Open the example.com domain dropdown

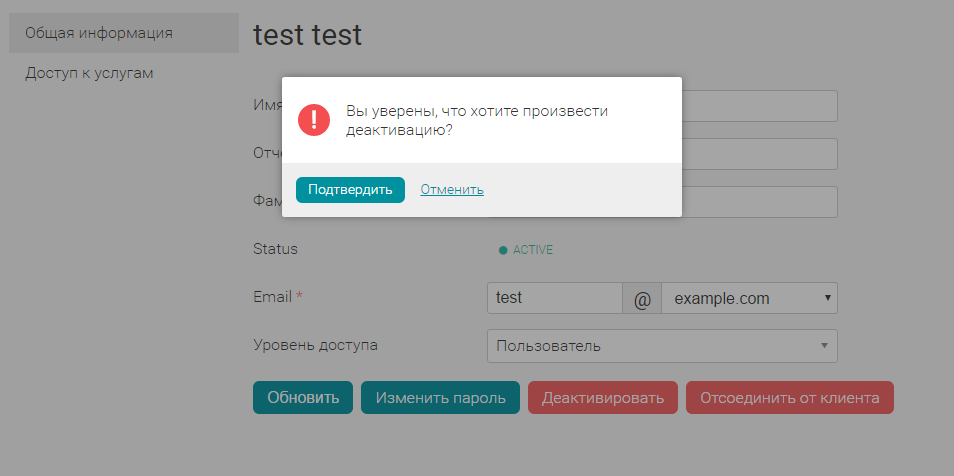(x=750, y=298)
